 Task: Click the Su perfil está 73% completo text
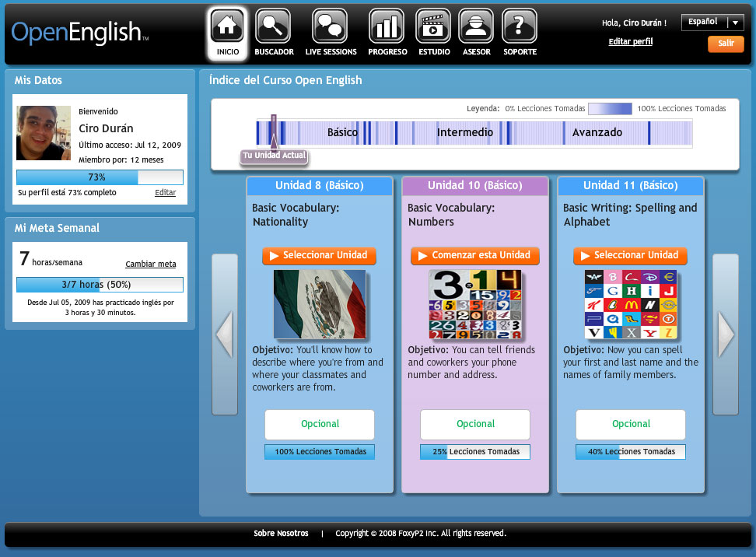coord(67,192)
